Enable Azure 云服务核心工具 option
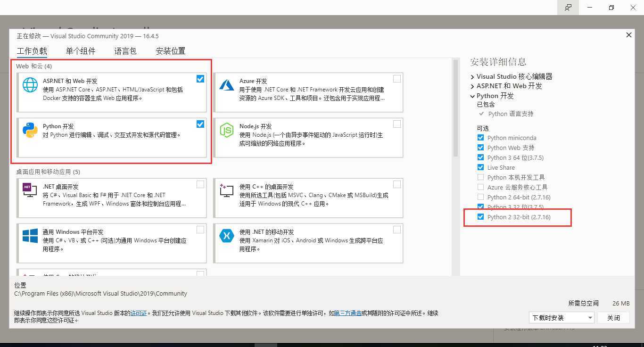Screen dimensions: 644x347 pyautogui.click(x=480, y=187)
